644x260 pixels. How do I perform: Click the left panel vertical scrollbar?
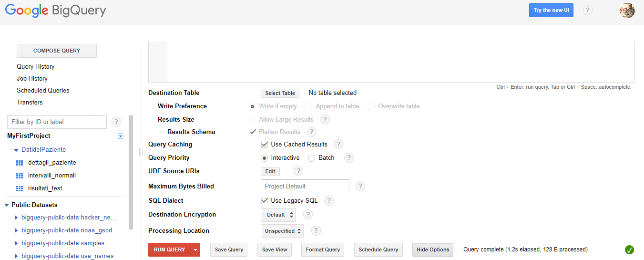pyautogui.click(x=131, y=172)
